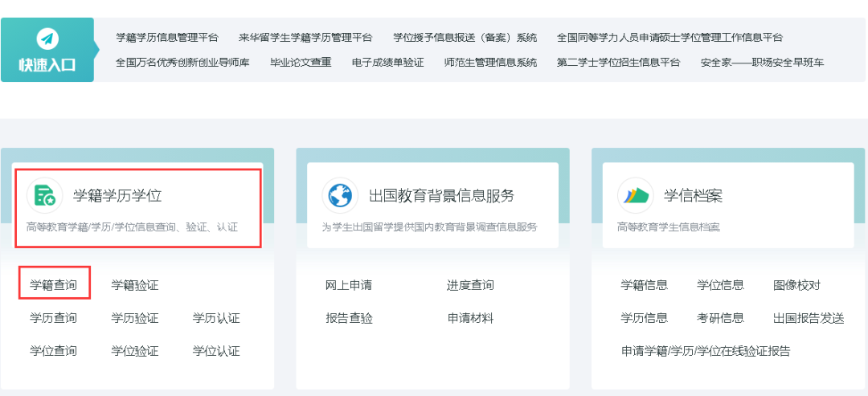The width and height of the screenshot is (868, 396).
Task: Click the 快速入口 label
Action: click(47, 65)
